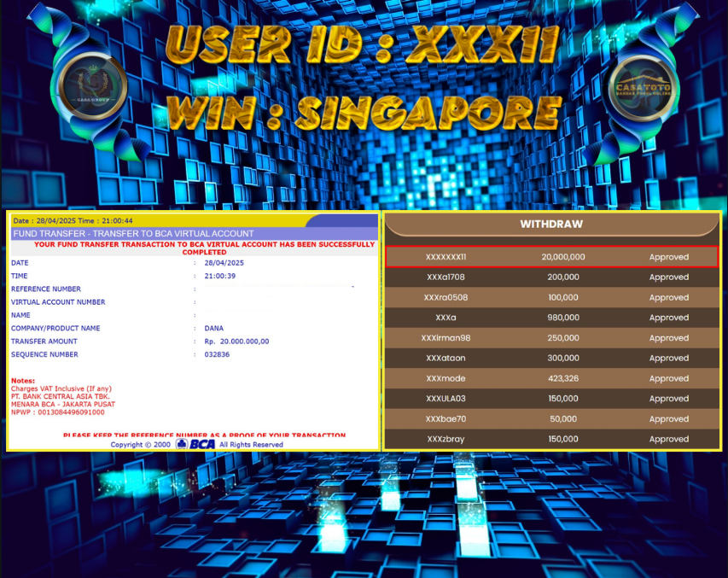
Task: Select the WITHDRAW header tab
Action: pyautogui.click(x=551, y=224)
